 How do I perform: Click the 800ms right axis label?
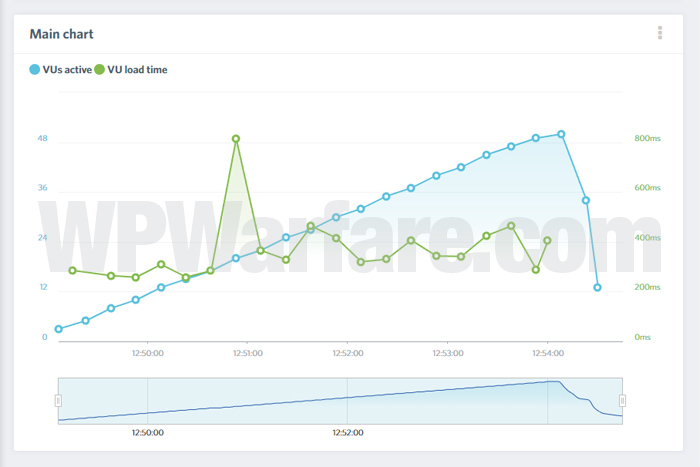pos(647,138)
